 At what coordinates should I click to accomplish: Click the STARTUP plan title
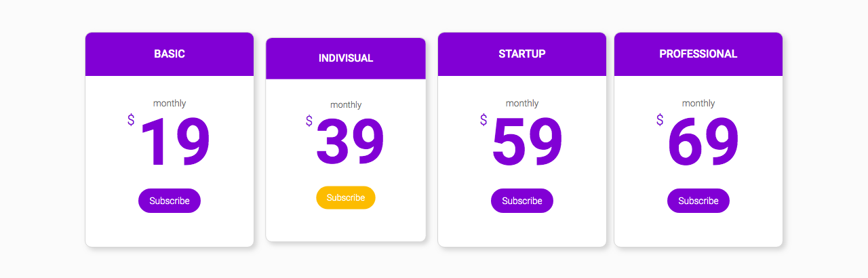pyautogui.click(x=522, y=54)
